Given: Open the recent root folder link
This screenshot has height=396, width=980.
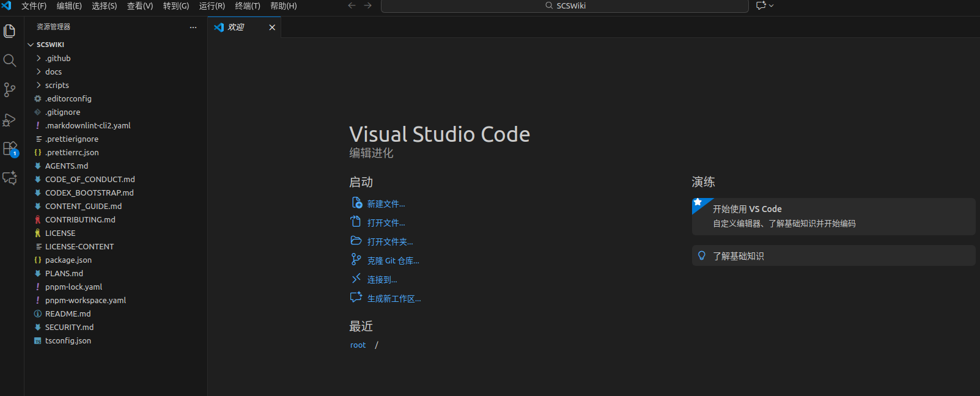Looking at the screenshot, I should point(358,345).
